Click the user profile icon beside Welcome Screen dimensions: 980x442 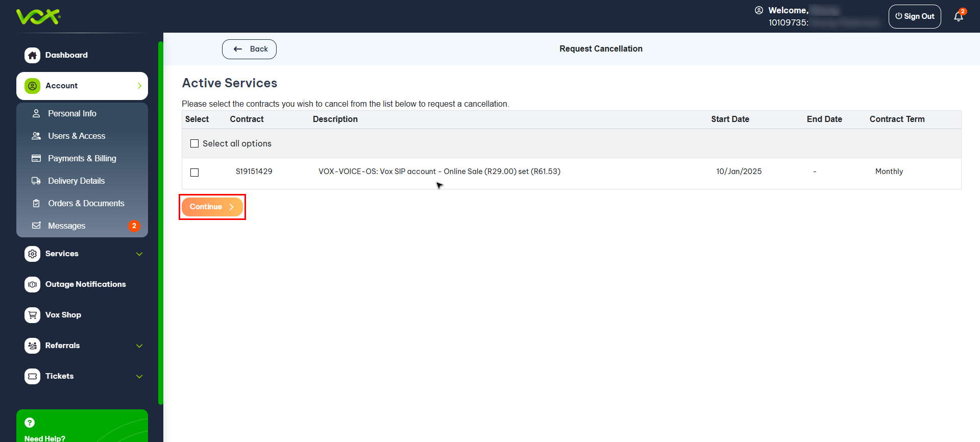pyautogui.click(x=759, y=10)
